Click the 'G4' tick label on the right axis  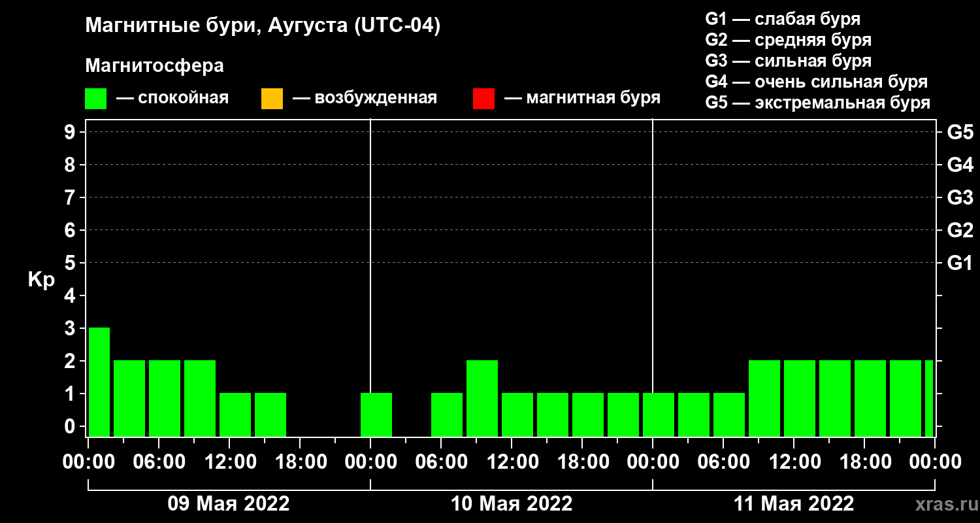click(960, 165)
